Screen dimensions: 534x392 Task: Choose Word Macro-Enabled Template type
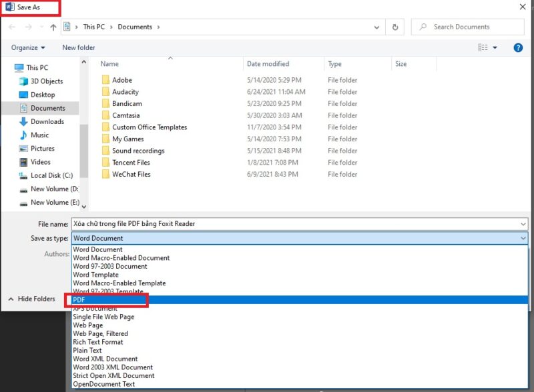click(300, 283)
